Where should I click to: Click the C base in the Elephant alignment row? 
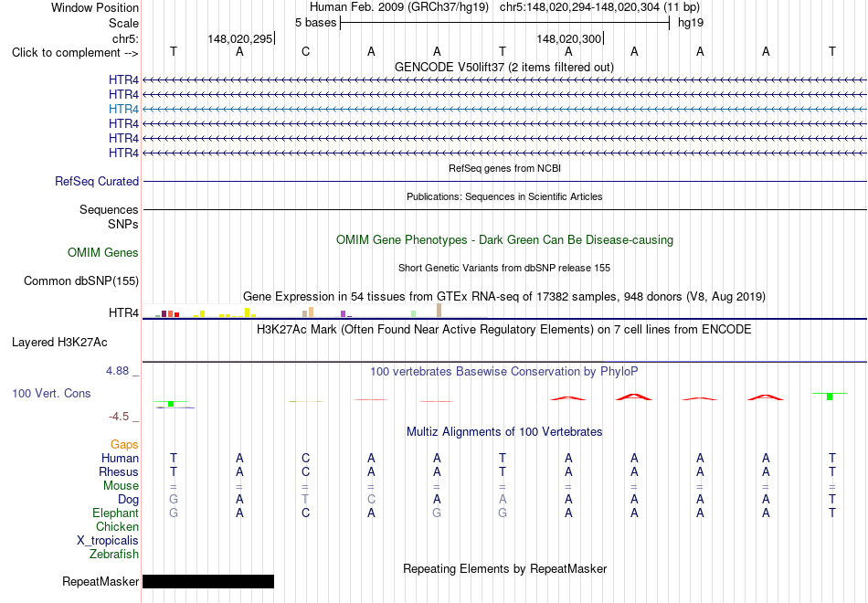click(x=305, y=513)
